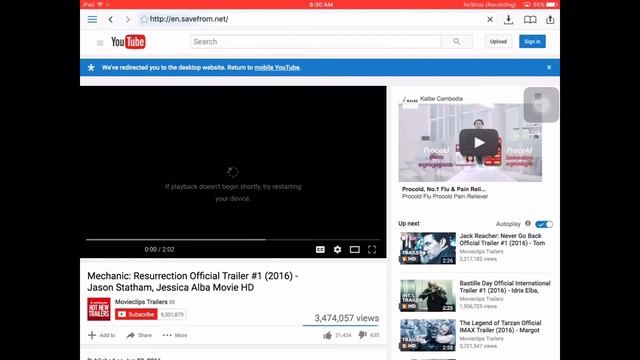Play the Procold ad video

479,142
